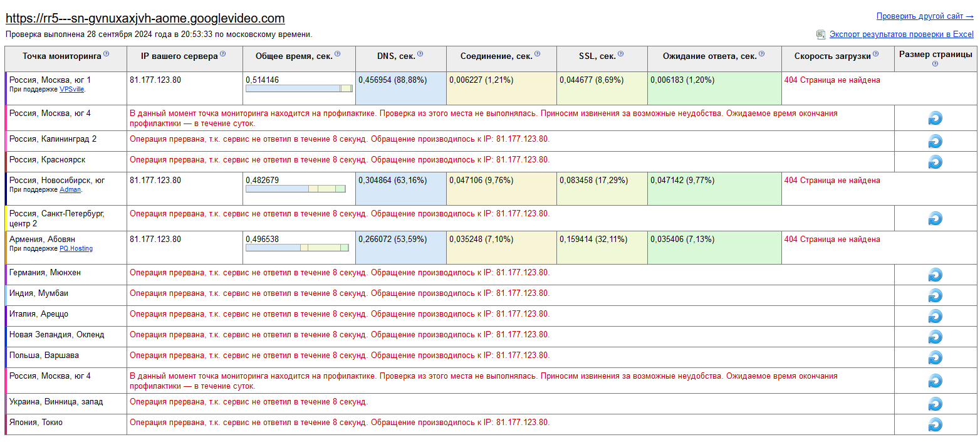Click the help icon next to SSL, сек.
980x442 pixels.
(x=621, y=54)
